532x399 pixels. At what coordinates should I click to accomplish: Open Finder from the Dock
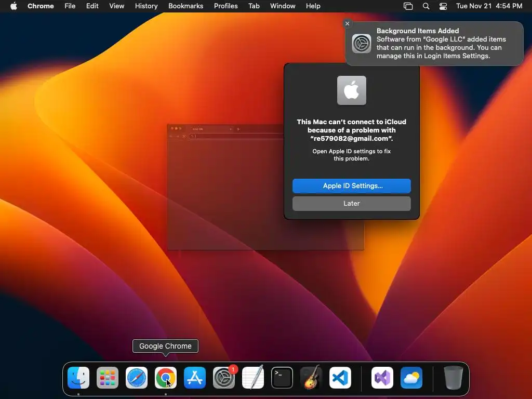pyautogui.click(x=78, y=378)
